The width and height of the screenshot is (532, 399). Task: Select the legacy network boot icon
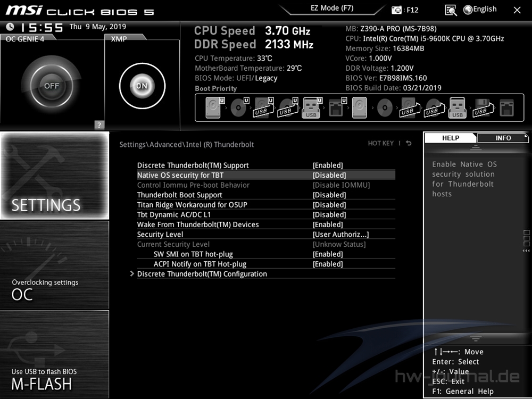pos(507,108)
